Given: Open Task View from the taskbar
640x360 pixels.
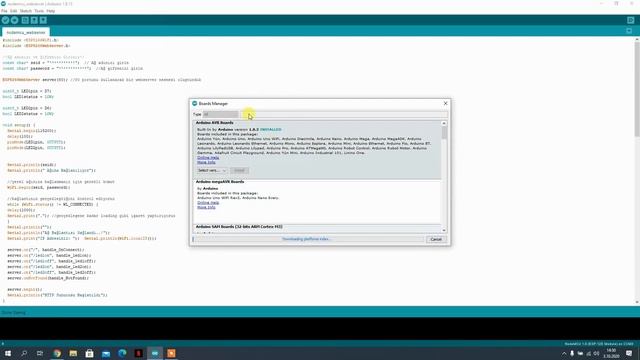Looking at the screenshot, I should point(40,353).
